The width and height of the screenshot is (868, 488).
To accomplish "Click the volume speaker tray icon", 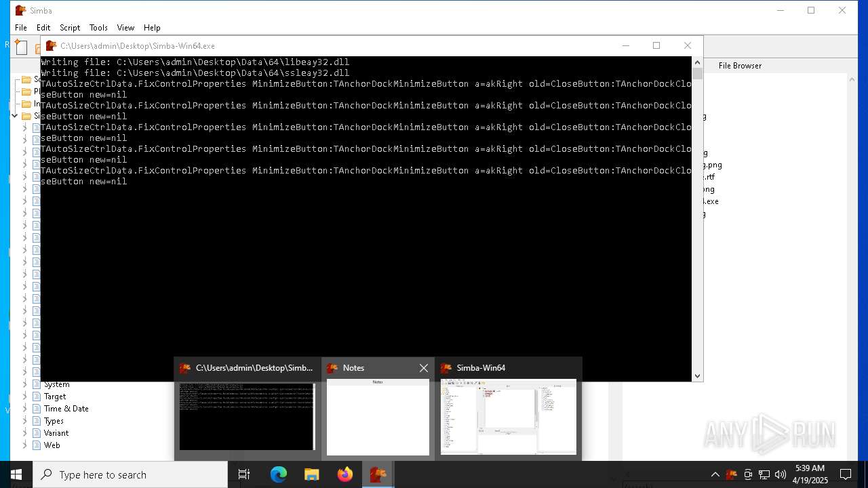I will click(781, 474).
